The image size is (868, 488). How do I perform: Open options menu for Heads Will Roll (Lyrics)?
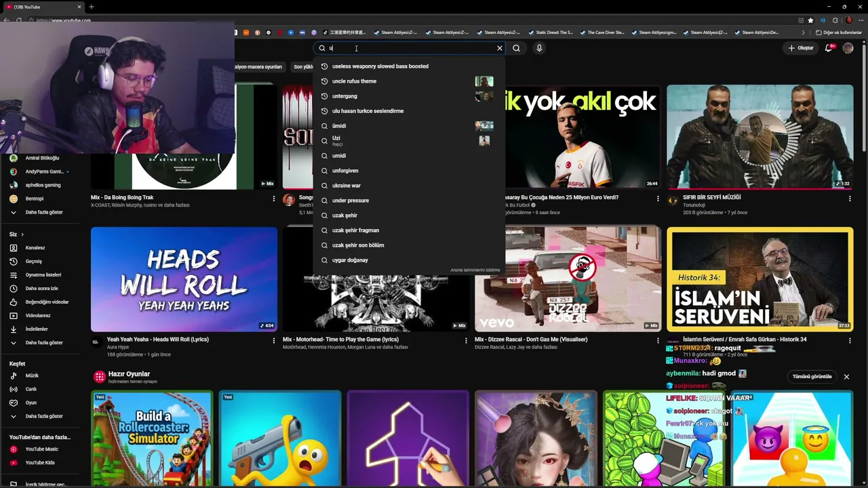tap(274, 340)
